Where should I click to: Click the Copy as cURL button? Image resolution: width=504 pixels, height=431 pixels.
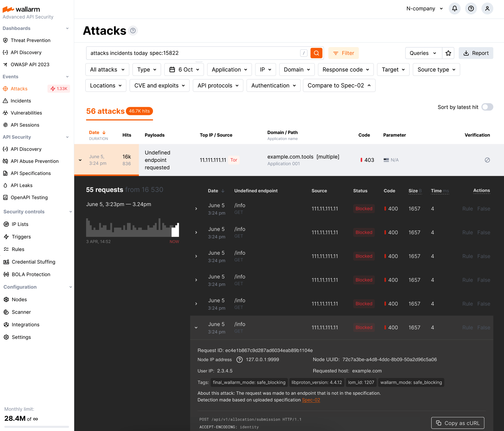[457, 423]
